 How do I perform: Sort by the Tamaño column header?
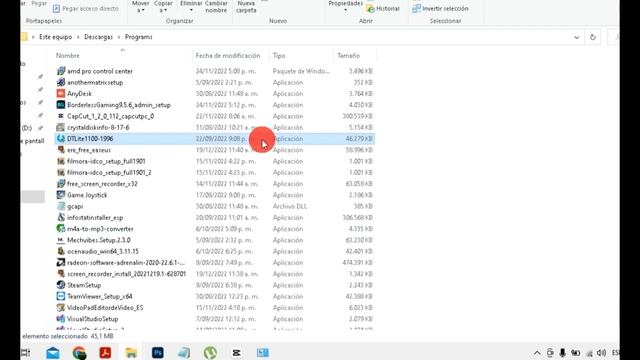pos(349,56)
